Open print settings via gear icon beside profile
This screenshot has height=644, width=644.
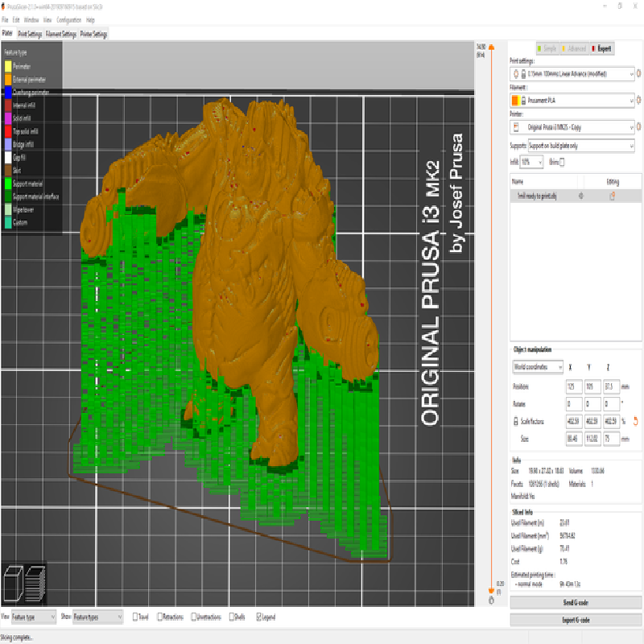coord(639,73)
